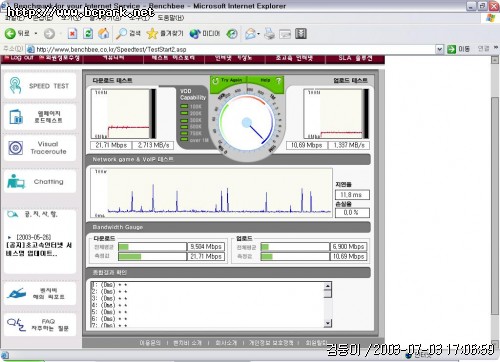Click the 0.0 % loss rate value
This screenshot has width=500, height=362.
click(352, 213)
